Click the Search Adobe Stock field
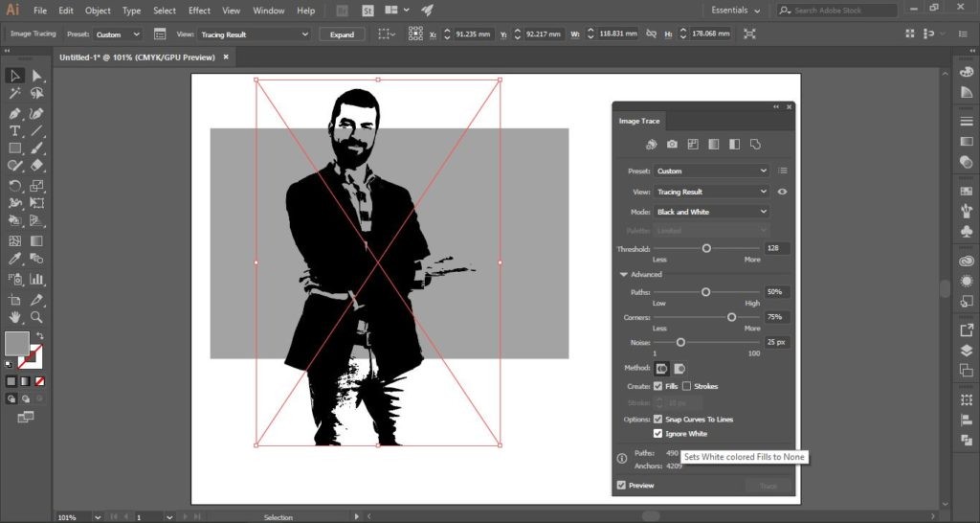 coord(837,10)
